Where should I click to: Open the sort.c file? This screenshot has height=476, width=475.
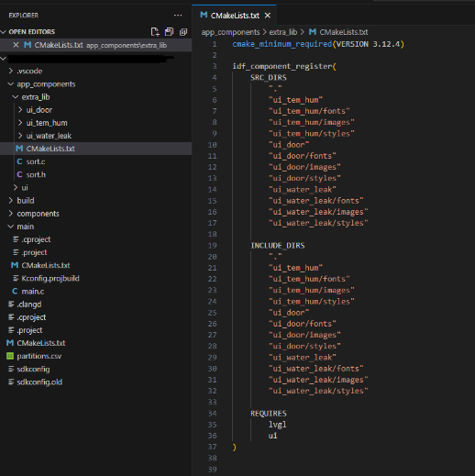(36, 161)
